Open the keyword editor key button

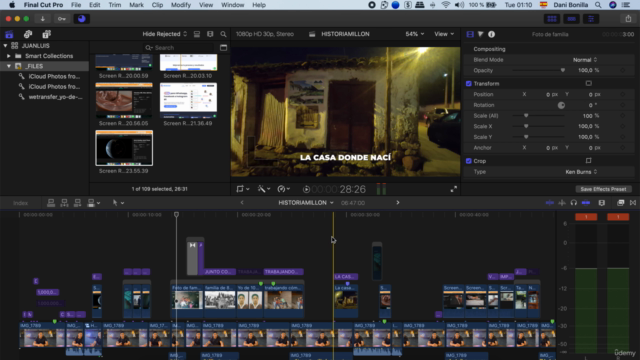pyautogui.click(x=62, y=19)
